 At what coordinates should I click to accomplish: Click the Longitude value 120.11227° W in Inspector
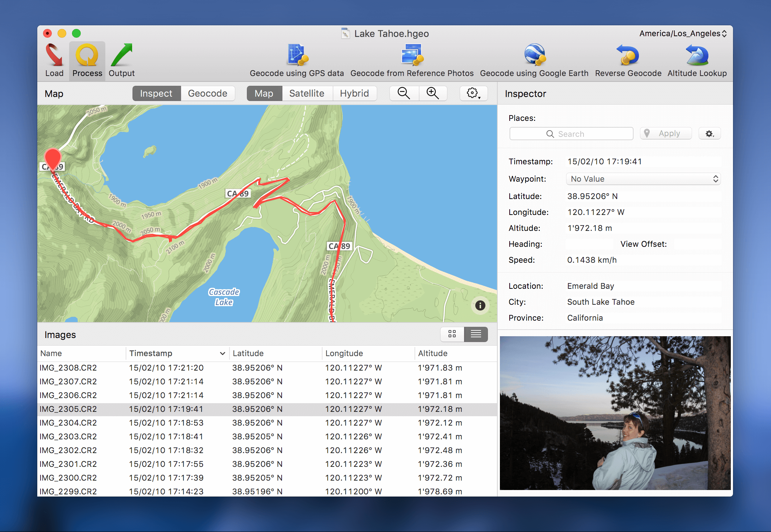tap(596, 212)
